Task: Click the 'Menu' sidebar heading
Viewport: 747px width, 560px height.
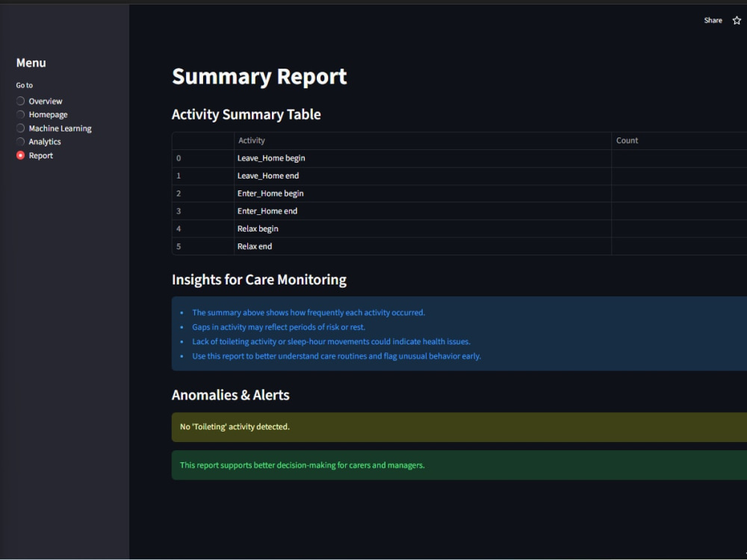Action: click(x=31, y=63)
